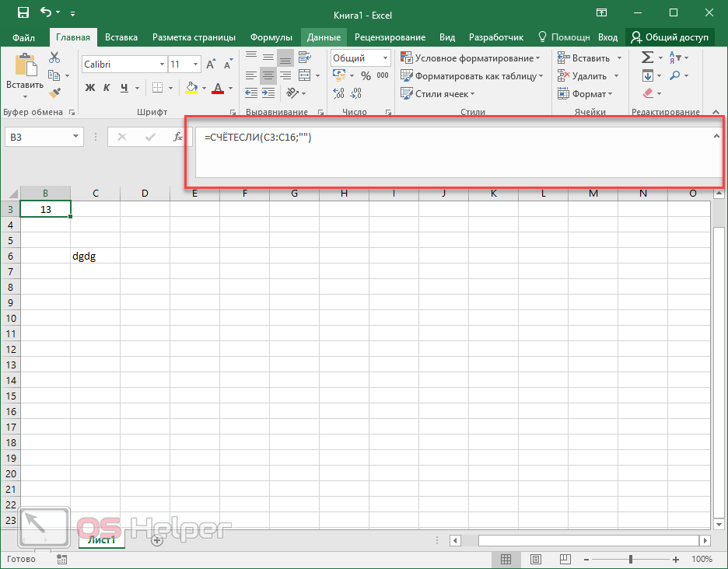Click the Insert Function fx icon
728x569 pixels.
coord(178,137)
